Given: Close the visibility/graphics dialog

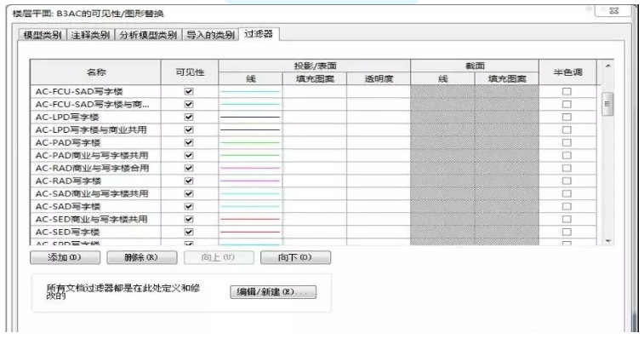Looking at the screenshot, I should [x=613, y=11].
